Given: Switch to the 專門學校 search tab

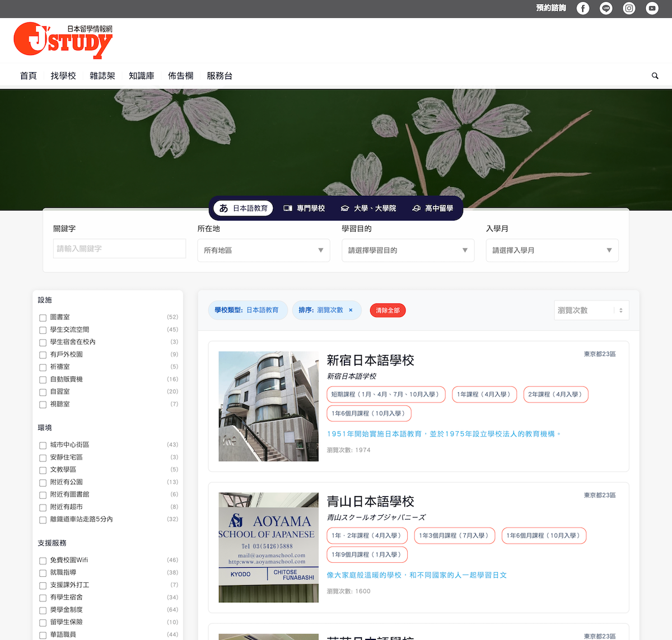Looking at the screenshot, I should point(304,208).
